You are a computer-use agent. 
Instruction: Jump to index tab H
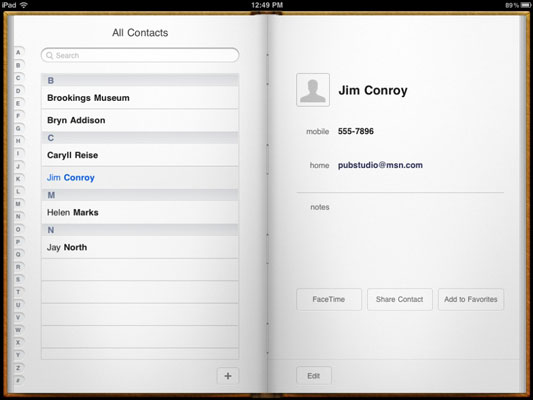pos(18,141)
